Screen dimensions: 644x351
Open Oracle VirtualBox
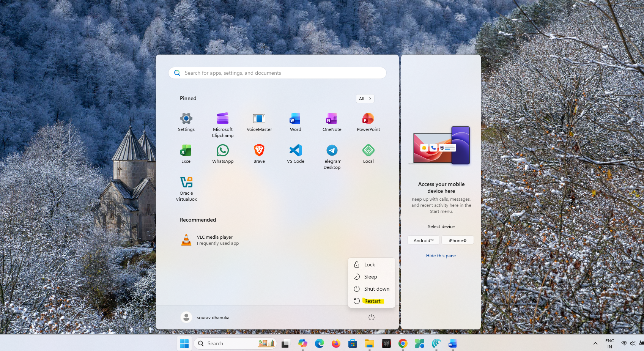[186, 188]
